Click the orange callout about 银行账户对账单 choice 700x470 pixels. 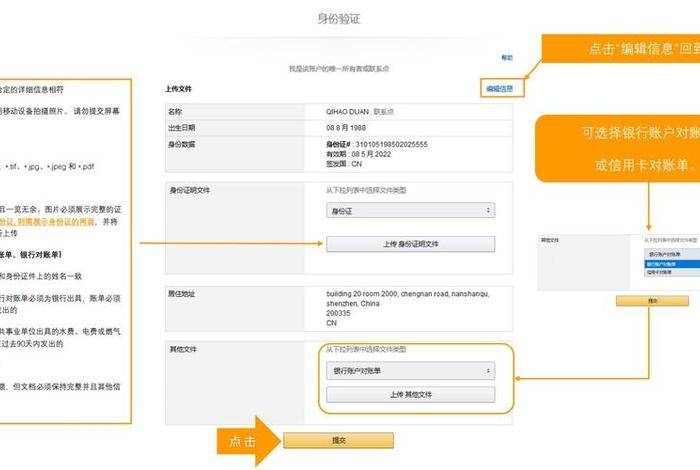[620, 148]
